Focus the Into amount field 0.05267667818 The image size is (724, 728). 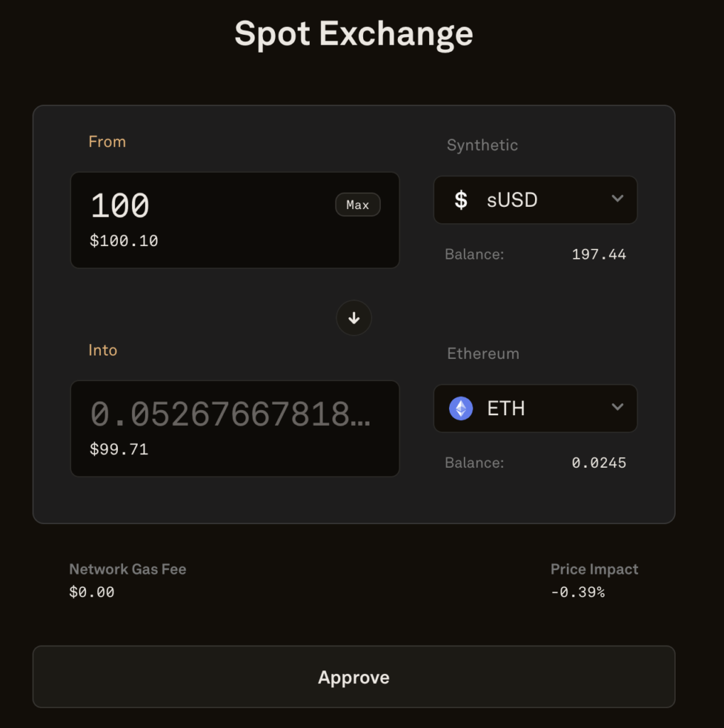tap(235, 429)
